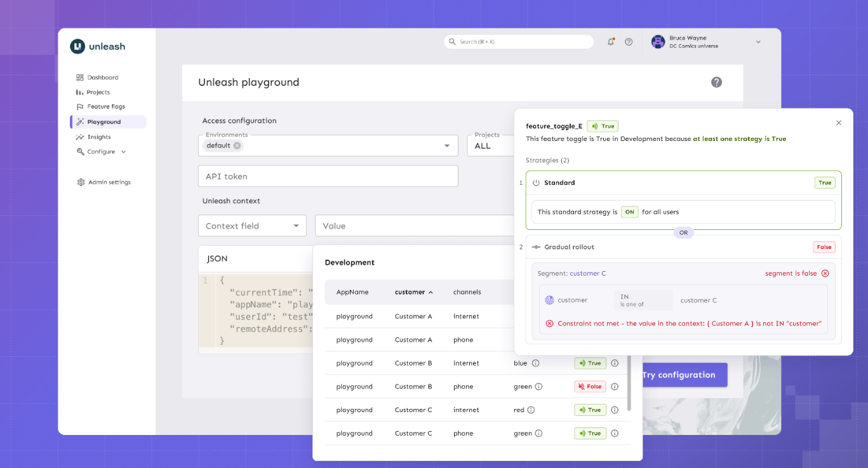Image resolution: width=868 pixels, height=468 pixels.
Task: Click the ON badge in the standard strategy
Action: click(x=629, y=212)
